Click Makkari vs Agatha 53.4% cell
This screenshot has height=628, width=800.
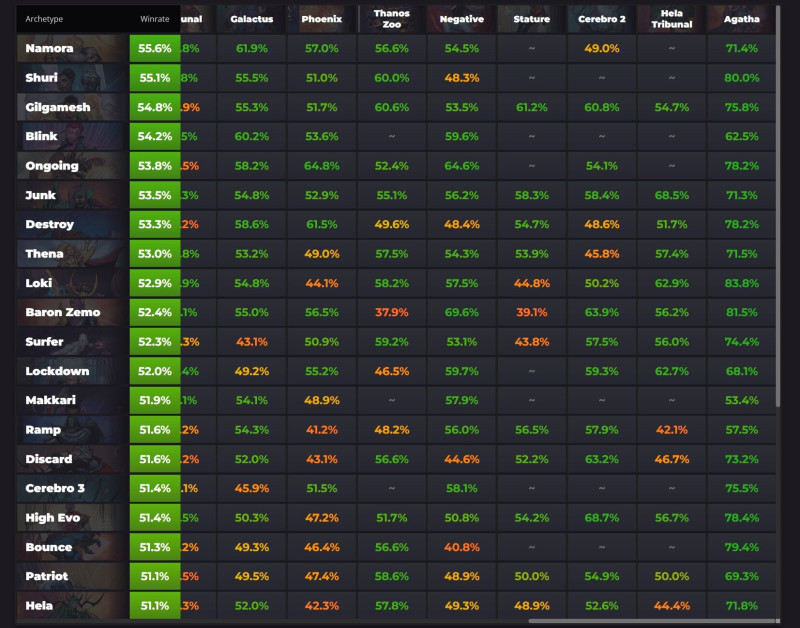(741, 400)
